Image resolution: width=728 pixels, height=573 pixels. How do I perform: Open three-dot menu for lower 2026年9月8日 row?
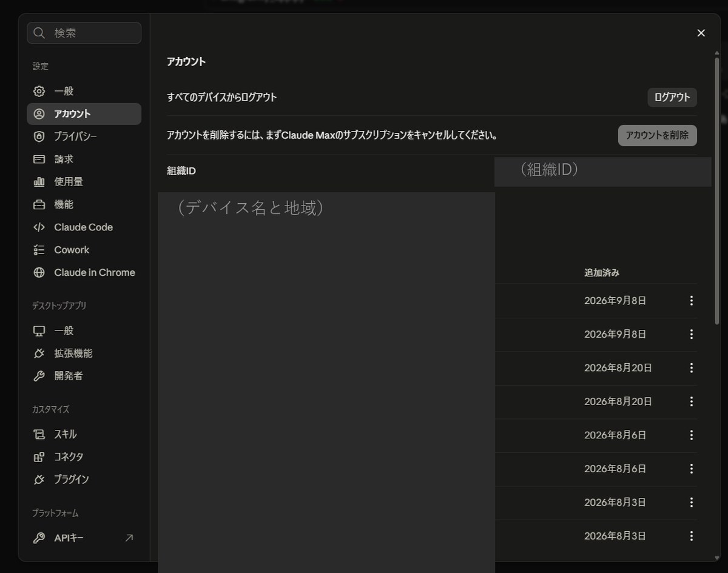pos(691,334)
